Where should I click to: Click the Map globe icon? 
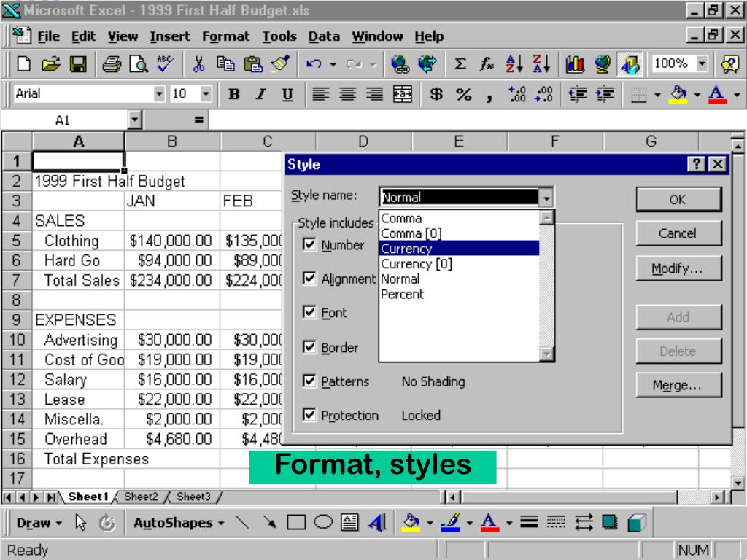point(602,64)
